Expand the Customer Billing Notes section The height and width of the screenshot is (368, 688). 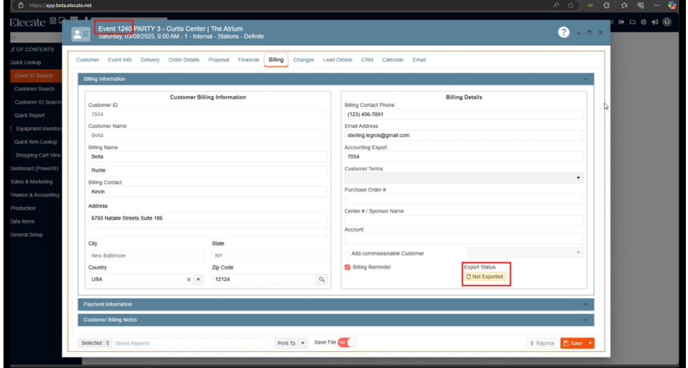point(336,320)
